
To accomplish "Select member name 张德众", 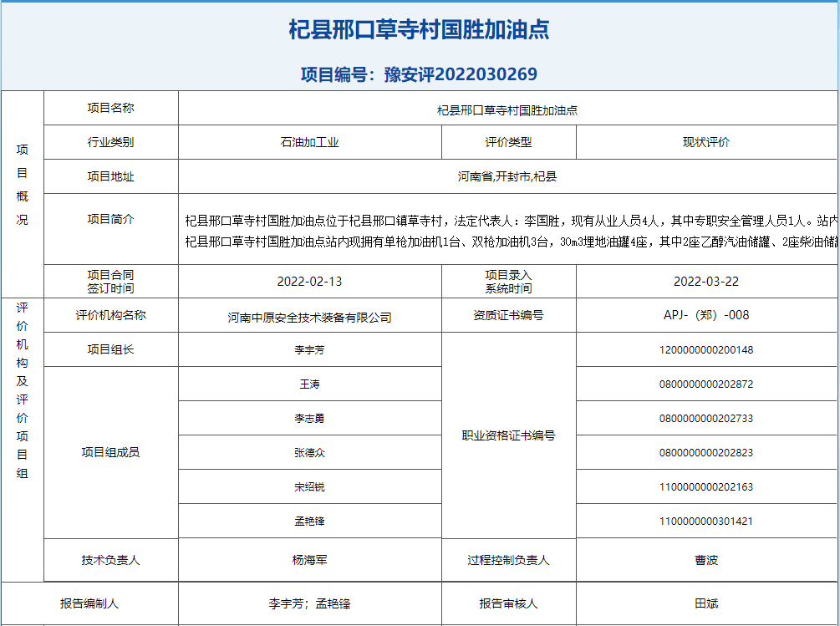I will 309,453.
